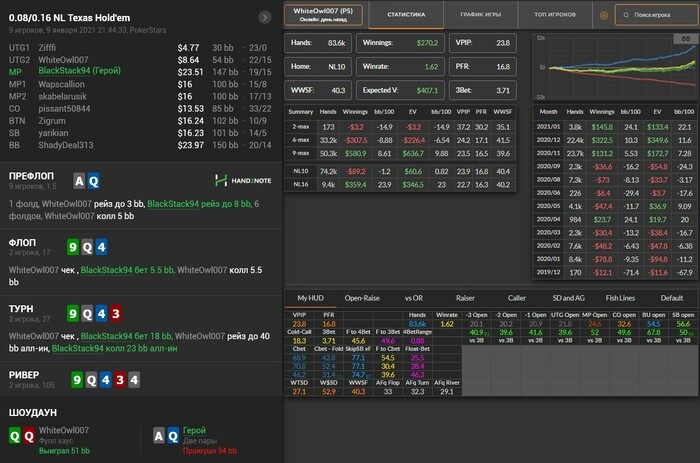
Task: Click BlackStack94 link in the Preflop action text
Action: (173, 204)
